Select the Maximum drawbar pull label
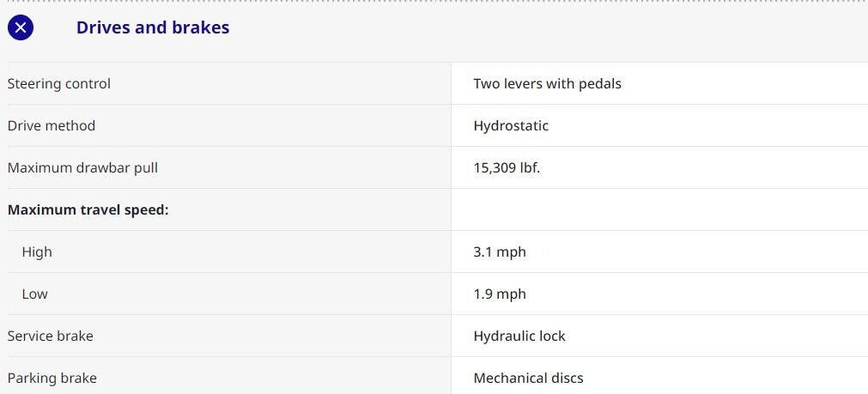The height and width of the screenshot is (394, 868). pyautogui.click(x=82, y=168)
